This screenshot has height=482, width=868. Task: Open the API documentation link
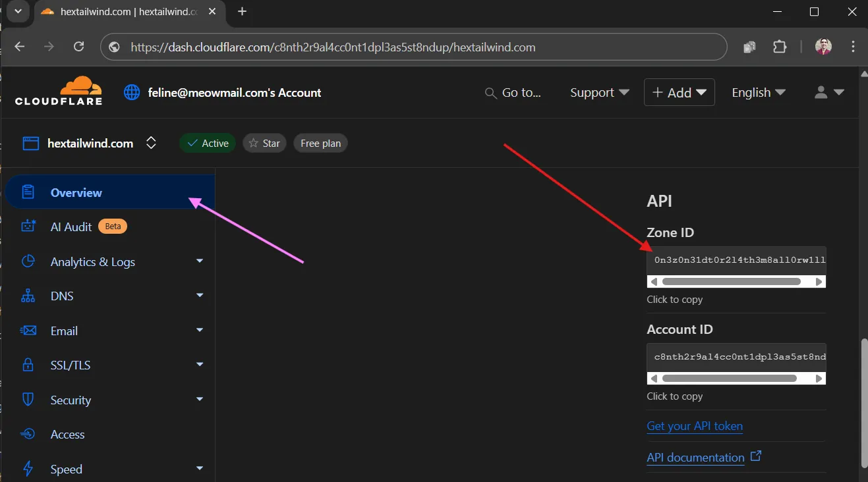(695, 457)
